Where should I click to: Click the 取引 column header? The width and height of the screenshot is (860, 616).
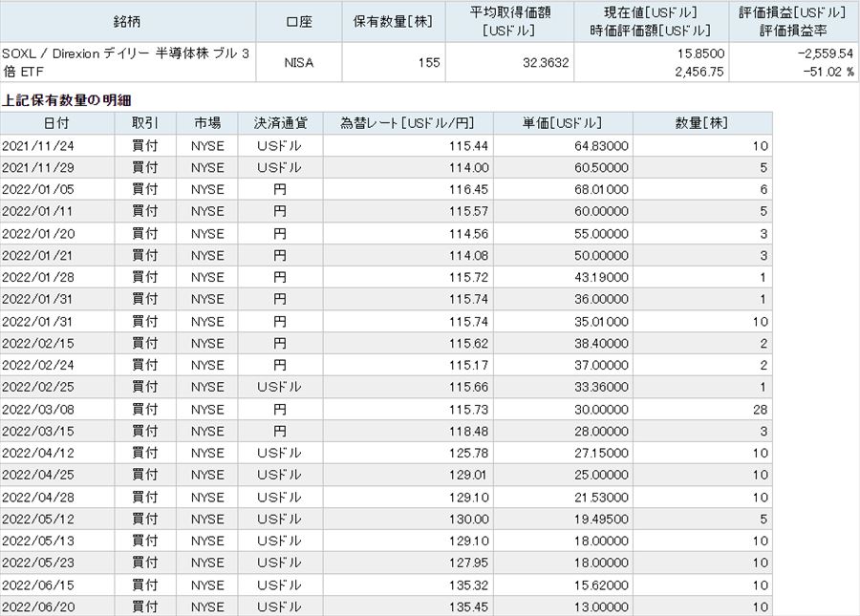(145, 123)
